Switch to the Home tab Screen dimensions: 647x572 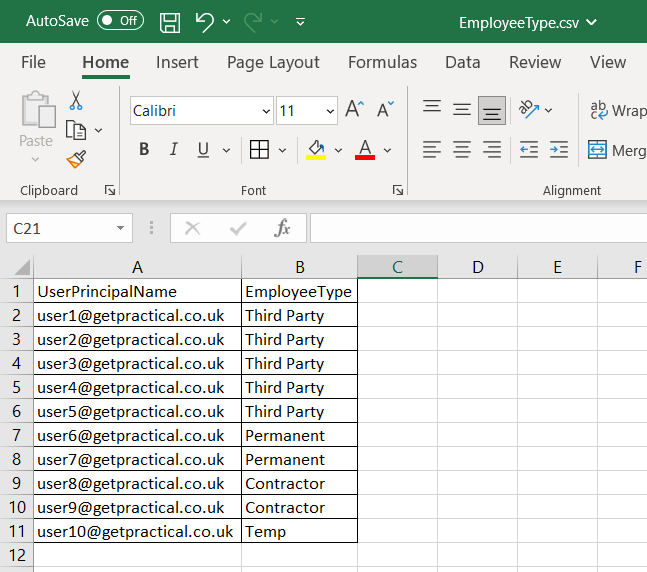click(x=106, y=62)
